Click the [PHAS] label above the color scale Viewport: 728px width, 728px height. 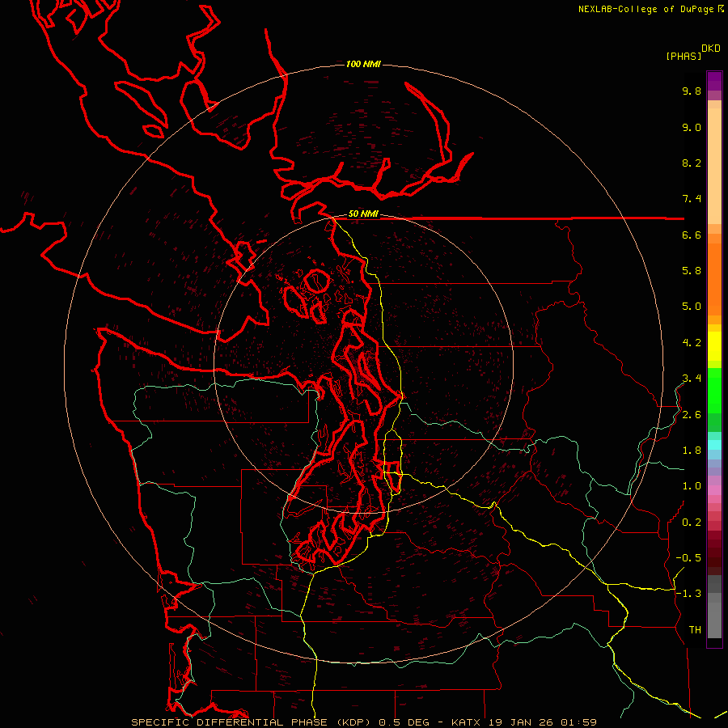click(684, 56)
